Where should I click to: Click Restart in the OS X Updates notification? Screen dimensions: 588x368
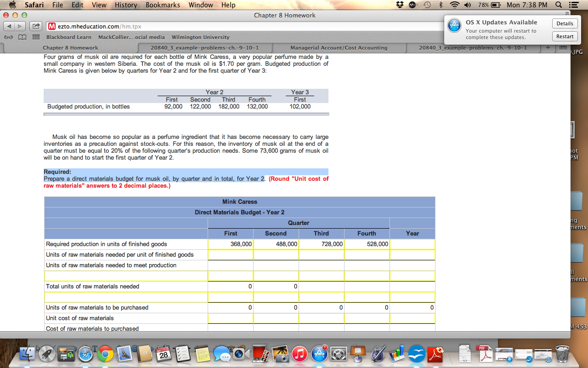(x=565, y=36)
